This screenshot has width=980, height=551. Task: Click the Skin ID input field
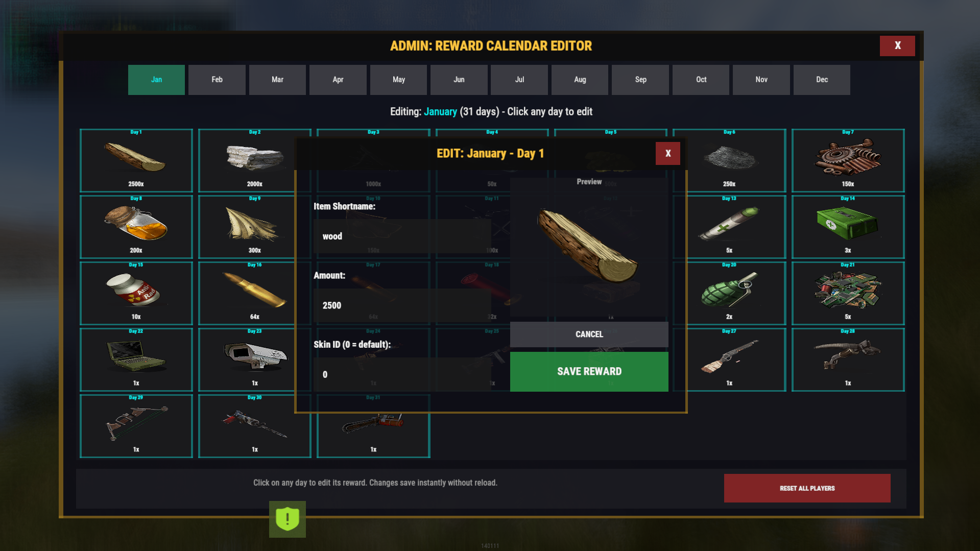pos(402,374)
